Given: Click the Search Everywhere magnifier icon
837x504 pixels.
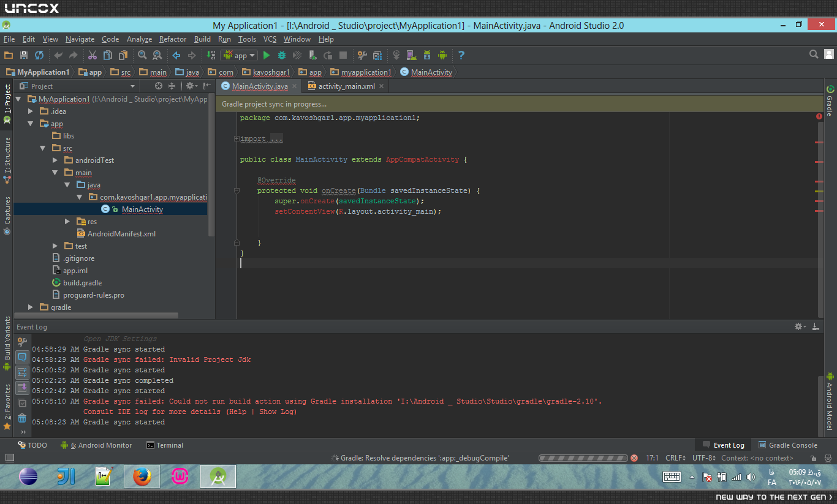Looking at the screenshot, I should click(x=814, y=55).
